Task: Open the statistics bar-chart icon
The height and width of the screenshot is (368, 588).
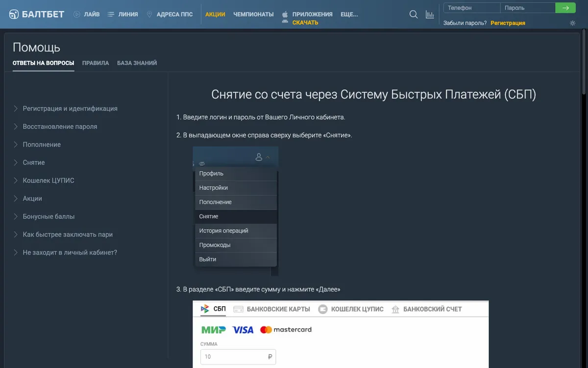Action: click(x=430, y=14)
